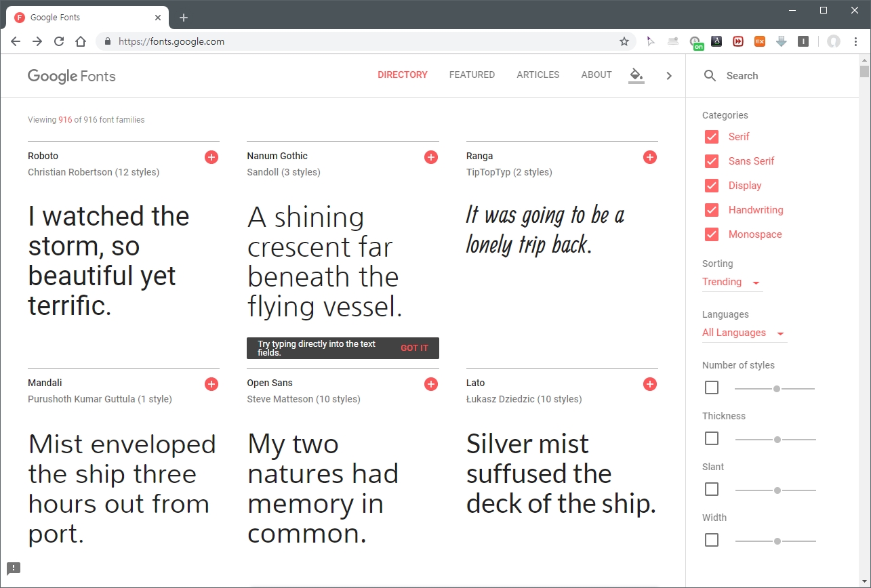Go back with browser back arrow
Image resolution: width=871 pixels, height=588 pixels.
pyautogui.click(x=16, y=41)
